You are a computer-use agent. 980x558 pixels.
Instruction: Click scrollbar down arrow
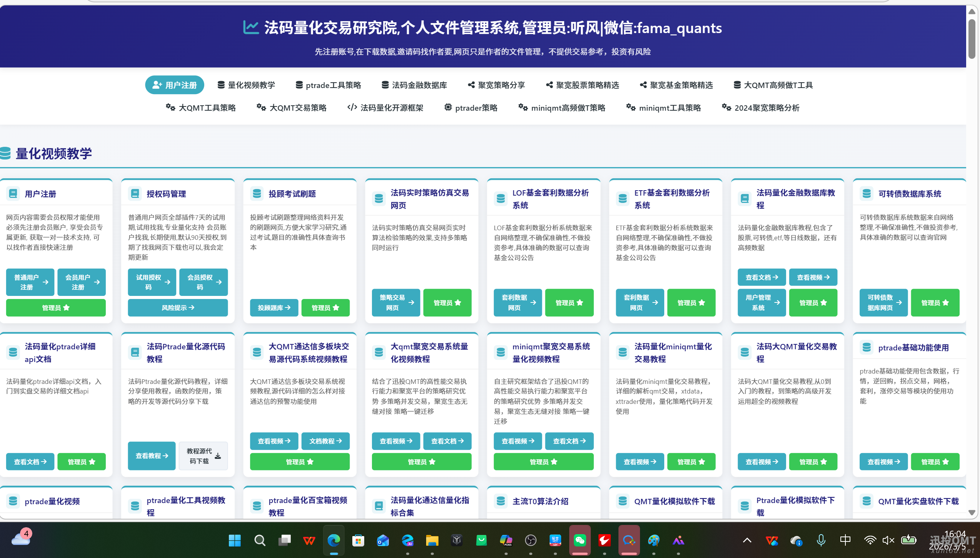972,513
